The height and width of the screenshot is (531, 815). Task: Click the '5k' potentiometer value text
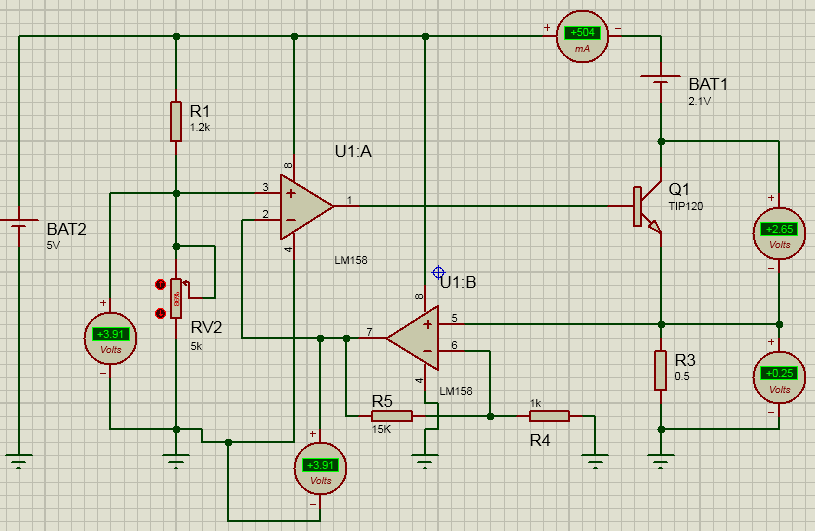(x=196, y=346)
